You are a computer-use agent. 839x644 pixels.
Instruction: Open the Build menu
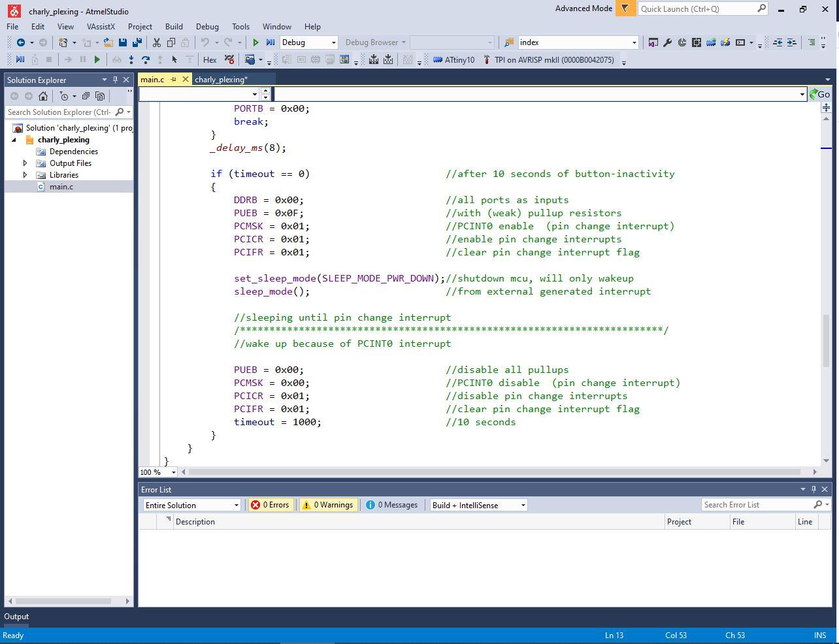pyautogui.click(x=174, y=27)
